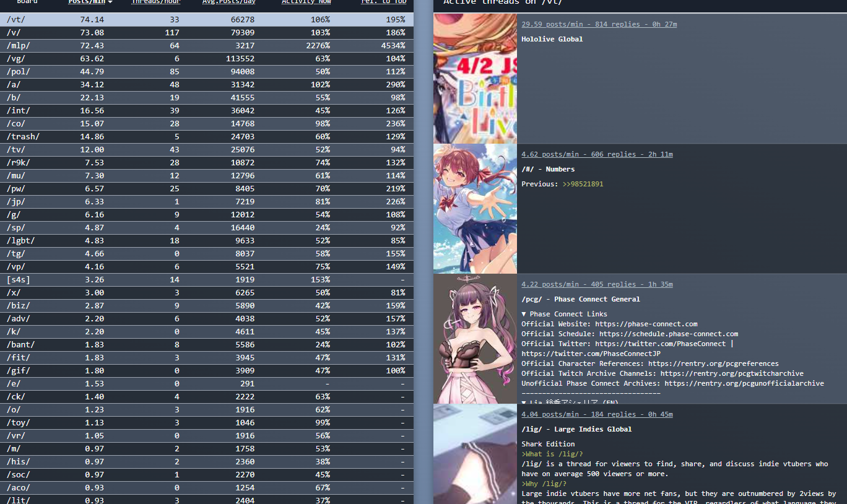This screenshot has width=847, height=504.
Task: Select the /sp/ board row
Action: (207, 228)
